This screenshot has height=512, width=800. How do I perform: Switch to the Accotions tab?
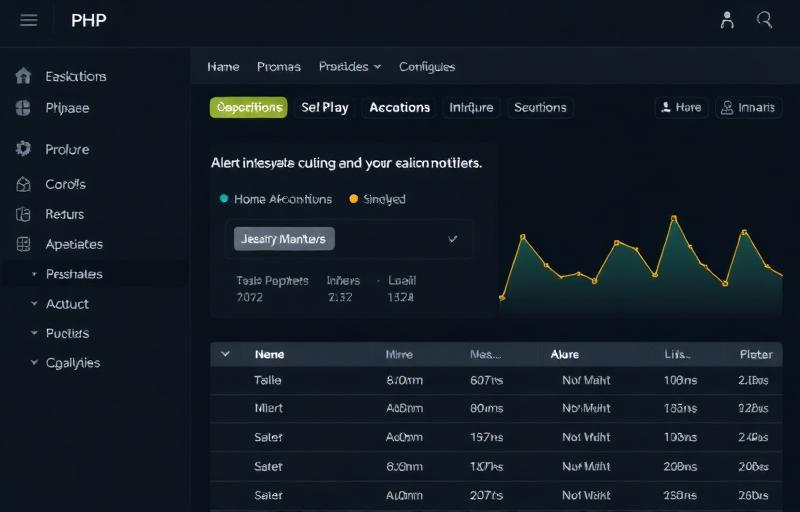click(399, 107)
